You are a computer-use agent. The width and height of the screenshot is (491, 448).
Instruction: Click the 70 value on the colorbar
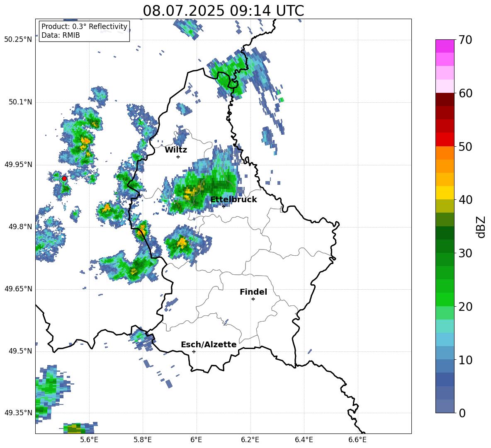(465, 40)
